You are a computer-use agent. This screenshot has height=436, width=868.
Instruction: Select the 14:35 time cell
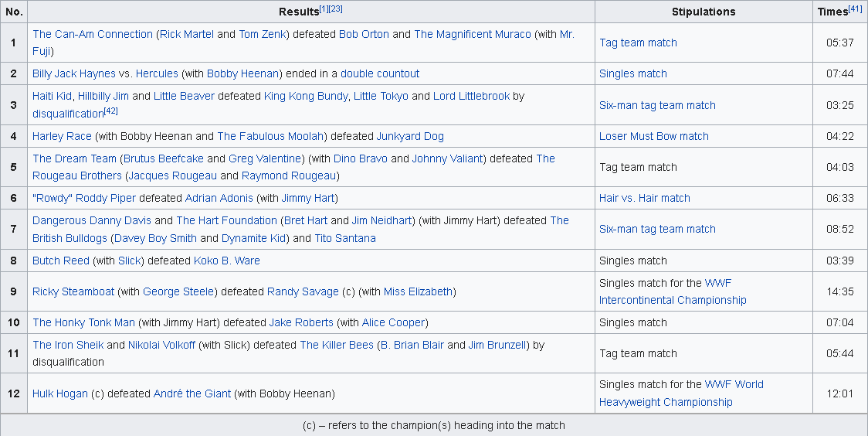point(839,291)
